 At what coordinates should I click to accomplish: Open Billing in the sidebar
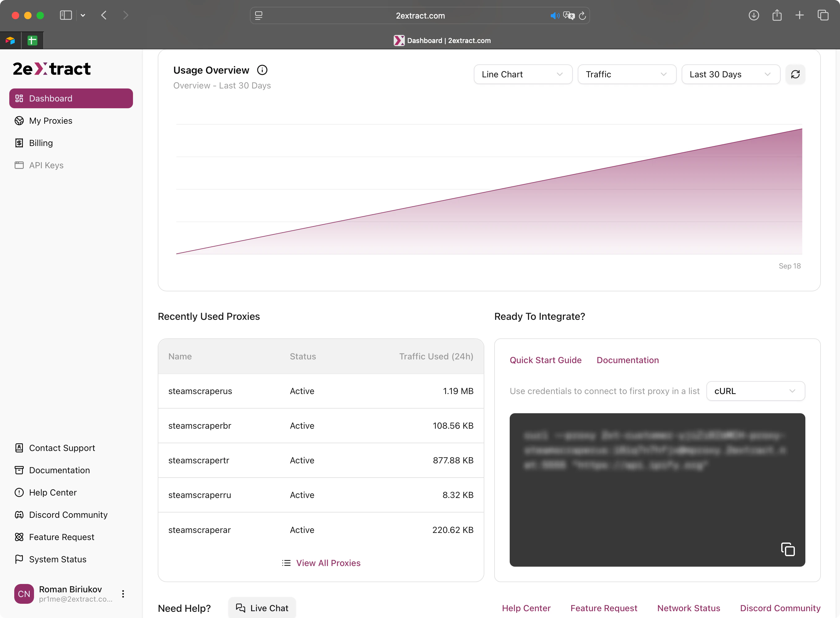(x=41, y=143)
